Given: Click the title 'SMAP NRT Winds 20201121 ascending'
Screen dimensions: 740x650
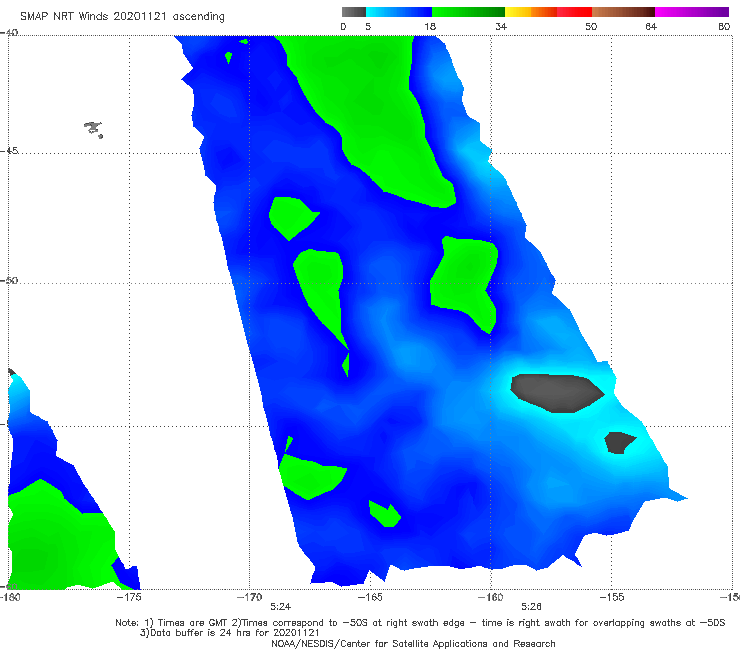Looking at the screenshot, I should [122, 17].
